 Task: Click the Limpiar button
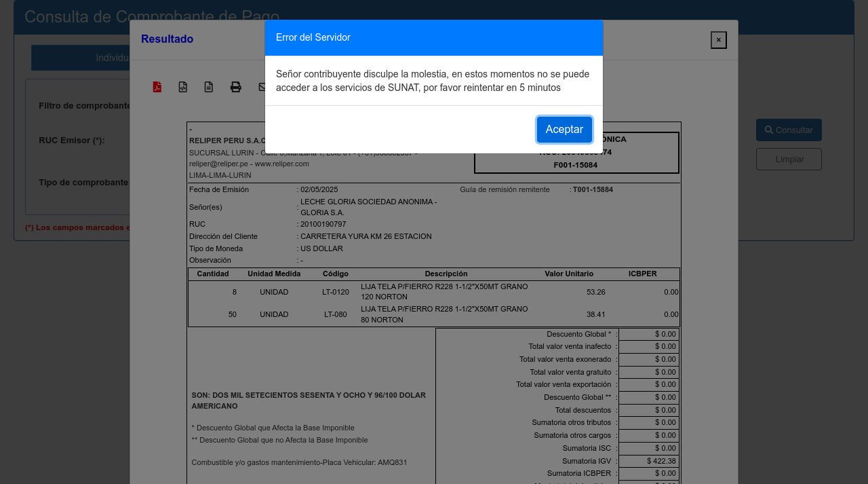(x=789, y=160)
